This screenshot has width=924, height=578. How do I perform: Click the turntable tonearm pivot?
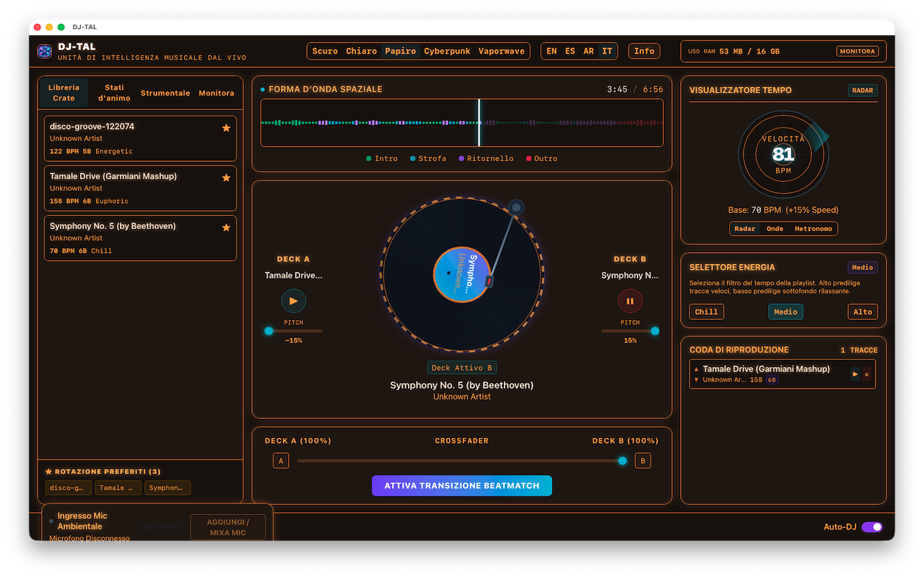pos(515,208)
